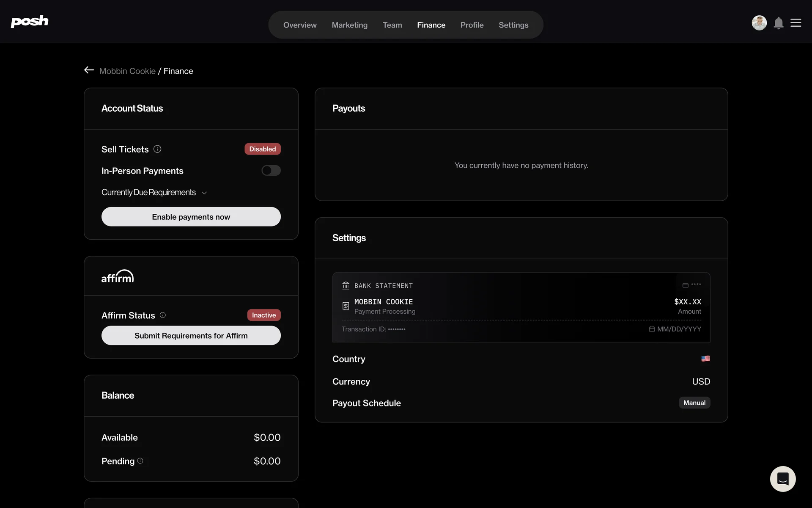The width and height of the screenshot is (812, 508).
Task: Click the Manual payout schedule badge
Action: click(x=694, y=403)
